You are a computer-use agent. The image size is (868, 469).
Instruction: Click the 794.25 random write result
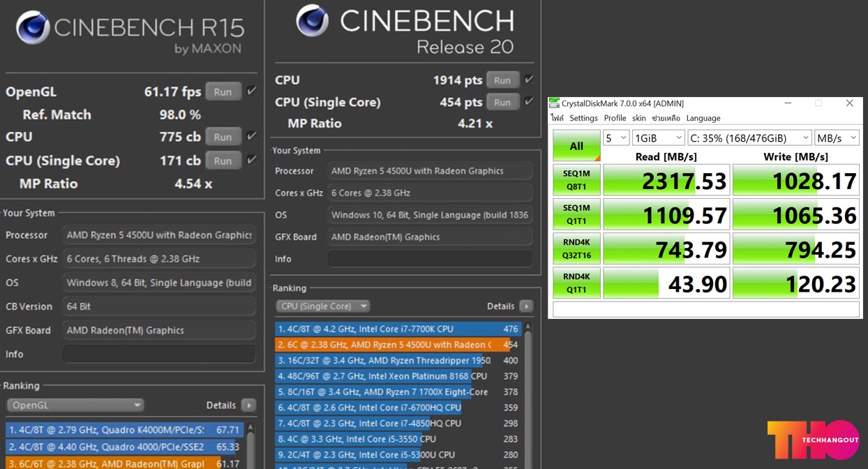pyautogui.click(x=796, y=248)
